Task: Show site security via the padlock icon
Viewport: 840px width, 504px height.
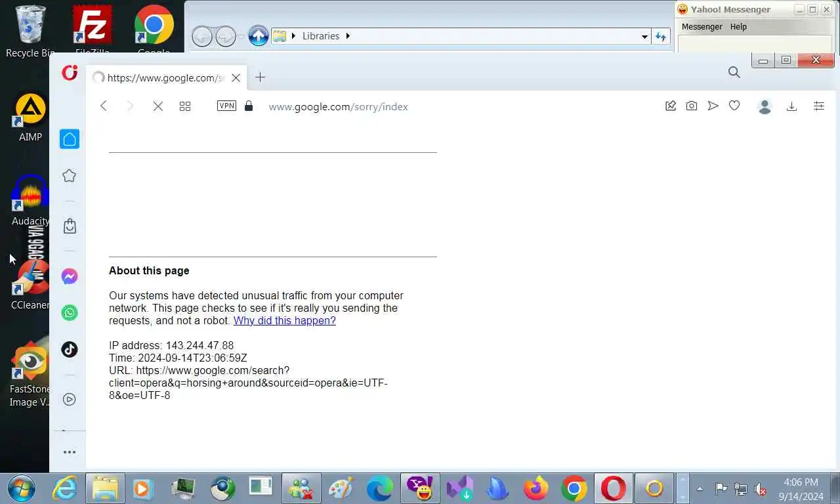Action: [x=249, y=106]
